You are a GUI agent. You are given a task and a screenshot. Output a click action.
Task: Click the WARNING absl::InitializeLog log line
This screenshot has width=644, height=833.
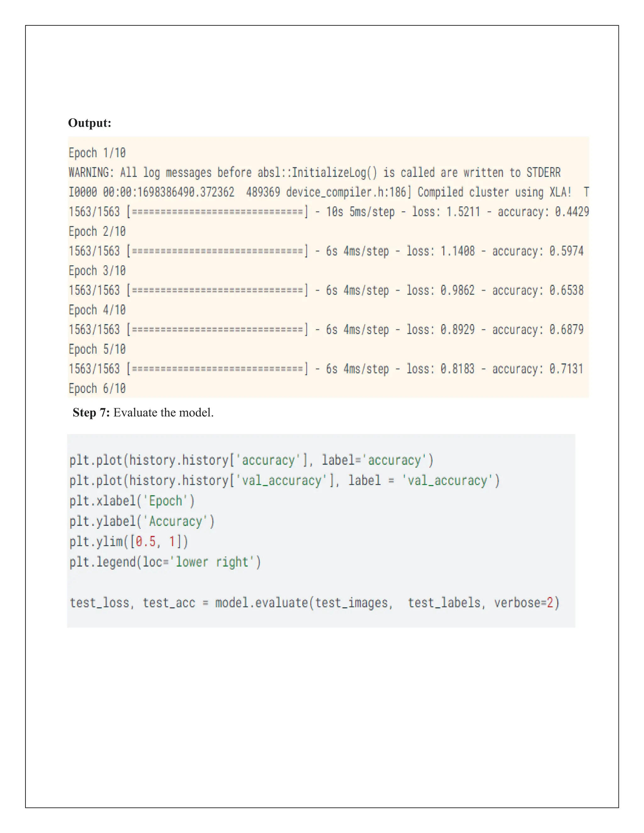315,173
